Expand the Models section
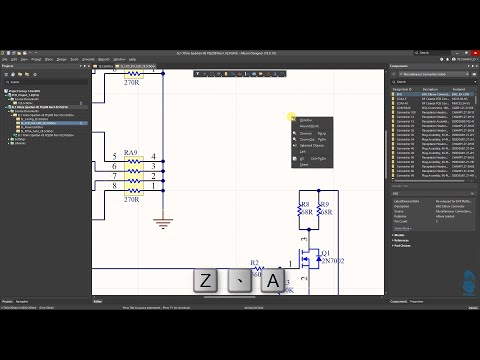480x360 pixels. [393, 235]
